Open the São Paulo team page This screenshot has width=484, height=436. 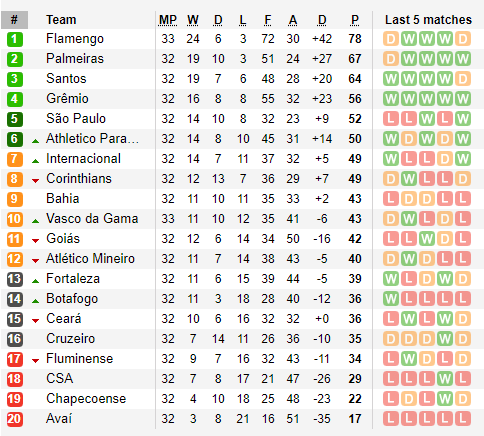click(x=76, y=119)
